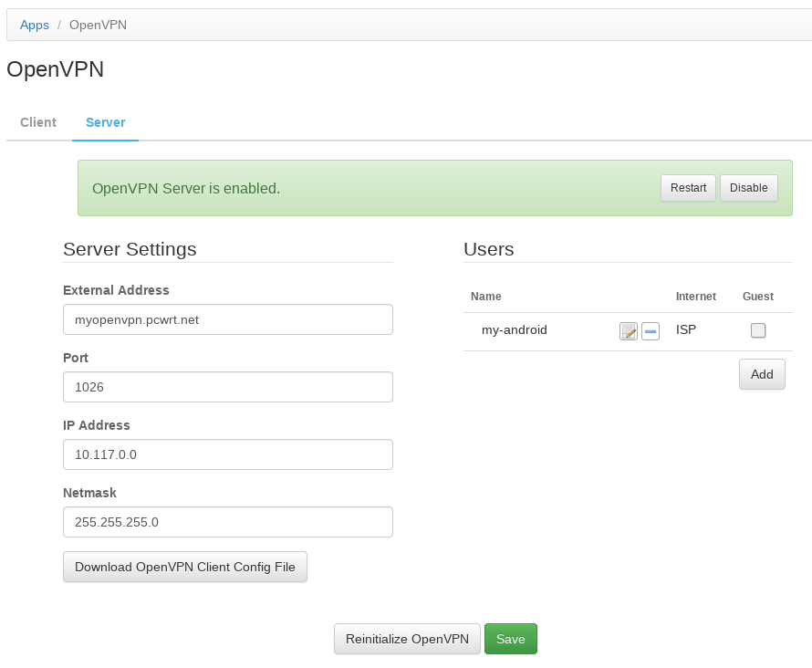Add a new user
This screenshot has height=668, width=812.
pos(762,374)
